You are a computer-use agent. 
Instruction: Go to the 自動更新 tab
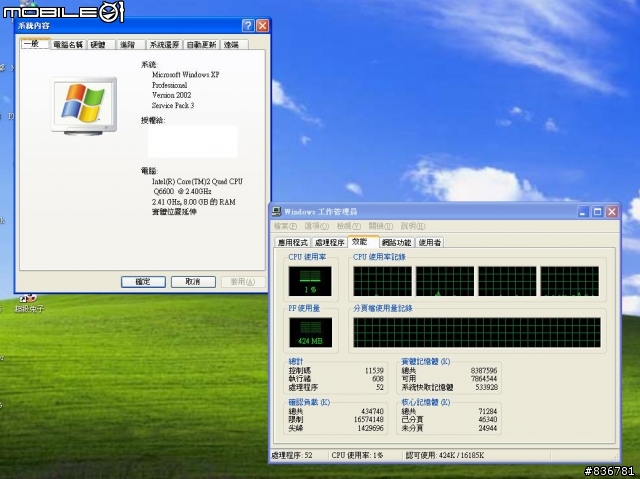201,44
